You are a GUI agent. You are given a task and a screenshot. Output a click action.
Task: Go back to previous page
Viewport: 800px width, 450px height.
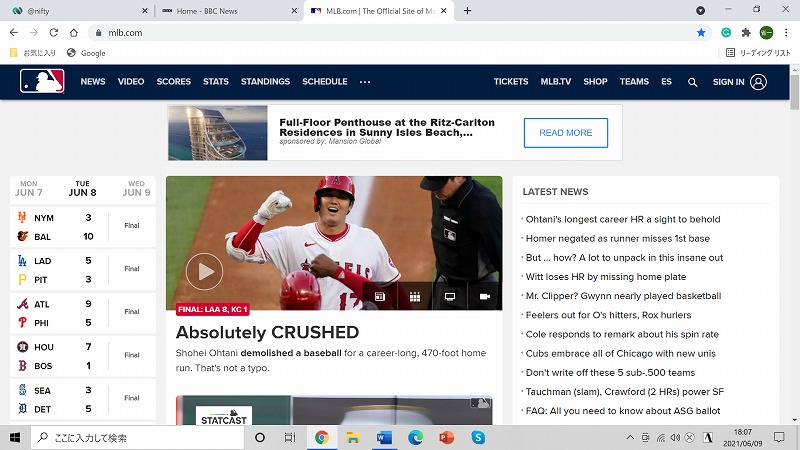tap(14, 33)
